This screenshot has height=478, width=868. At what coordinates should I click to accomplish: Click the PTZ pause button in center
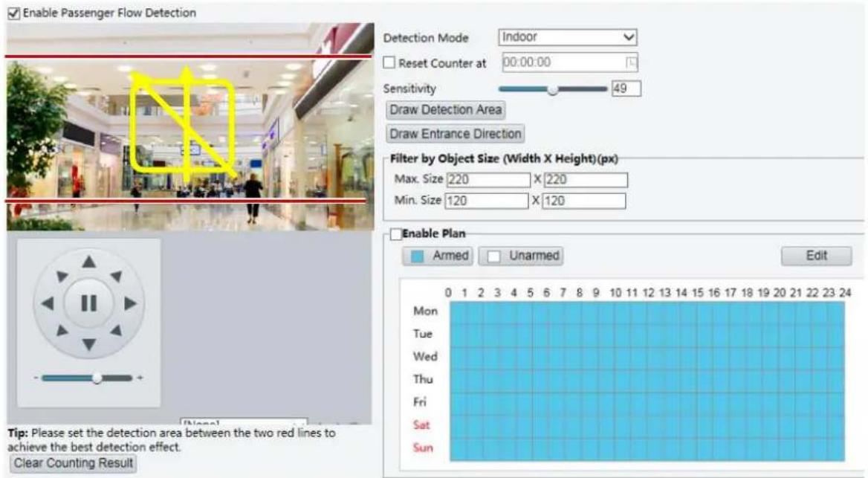click(x=88, y=303)
